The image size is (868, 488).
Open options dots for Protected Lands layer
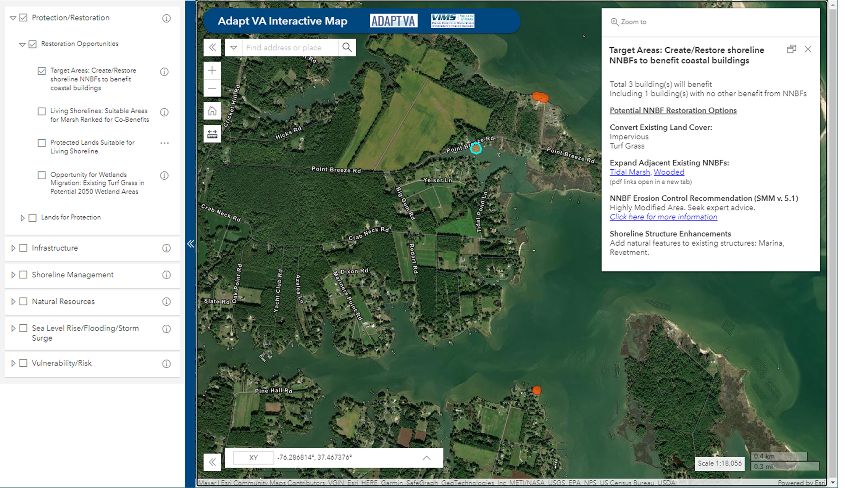tap(165, 143)
